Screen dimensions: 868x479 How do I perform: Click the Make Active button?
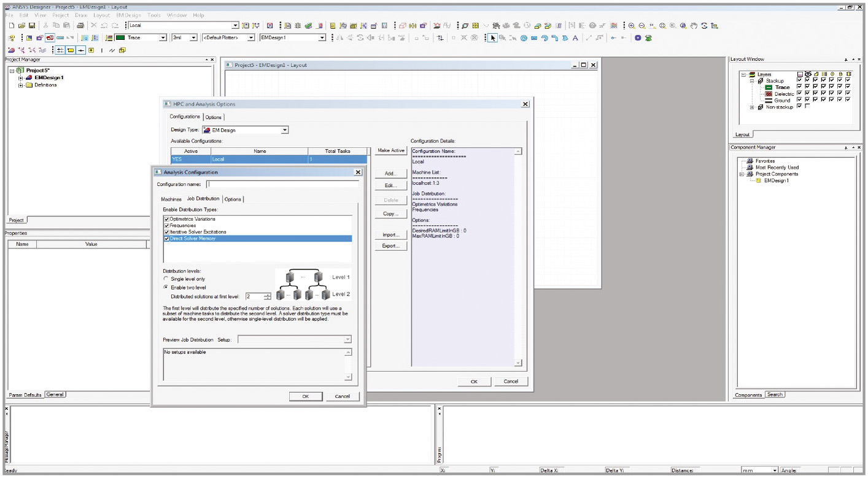pos(391,151)
